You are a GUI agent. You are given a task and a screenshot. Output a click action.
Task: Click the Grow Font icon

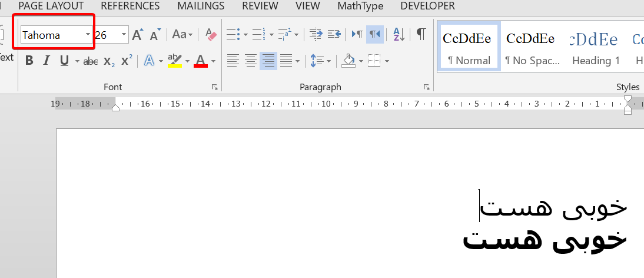pyautogui.click(x=137, y=35)
